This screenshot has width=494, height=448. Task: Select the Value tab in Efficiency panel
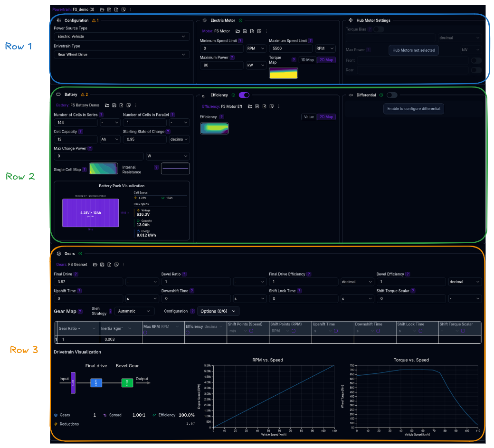(x=309, y=117)
